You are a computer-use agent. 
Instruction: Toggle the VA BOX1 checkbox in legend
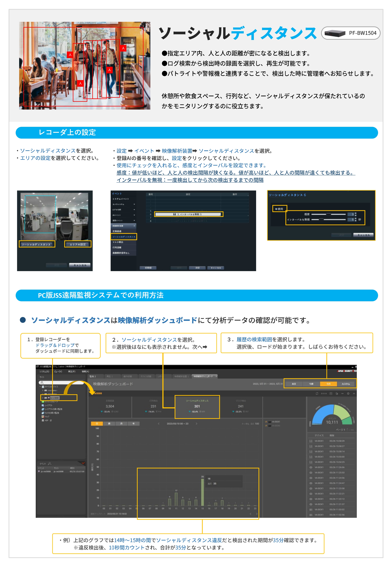[x=266, y=422]
